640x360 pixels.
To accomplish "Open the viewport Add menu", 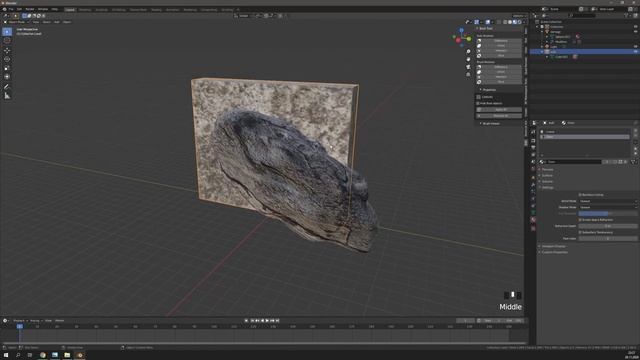I will click(57, 22).
